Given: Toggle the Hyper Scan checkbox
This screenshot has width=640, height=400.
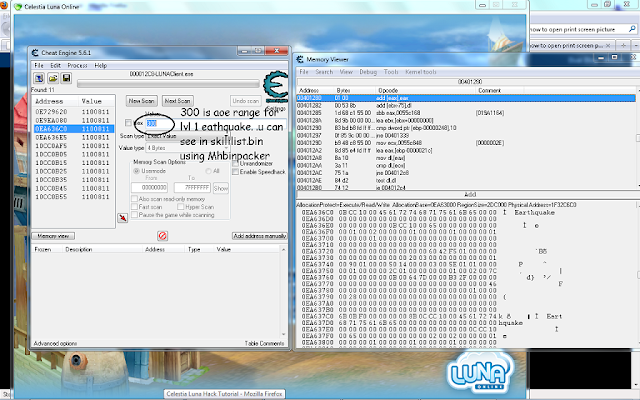Looking at the screenshot, I should 180,207.
